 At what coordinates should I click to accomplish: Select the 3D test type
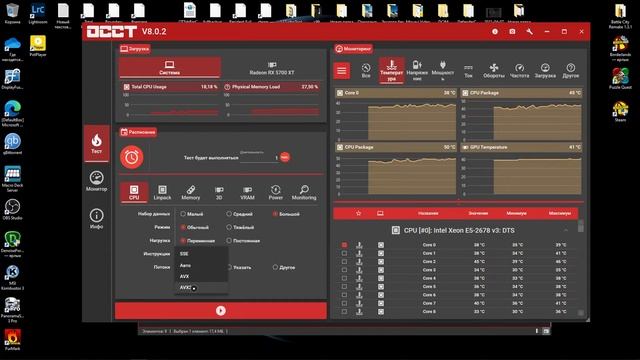(219, 192)
